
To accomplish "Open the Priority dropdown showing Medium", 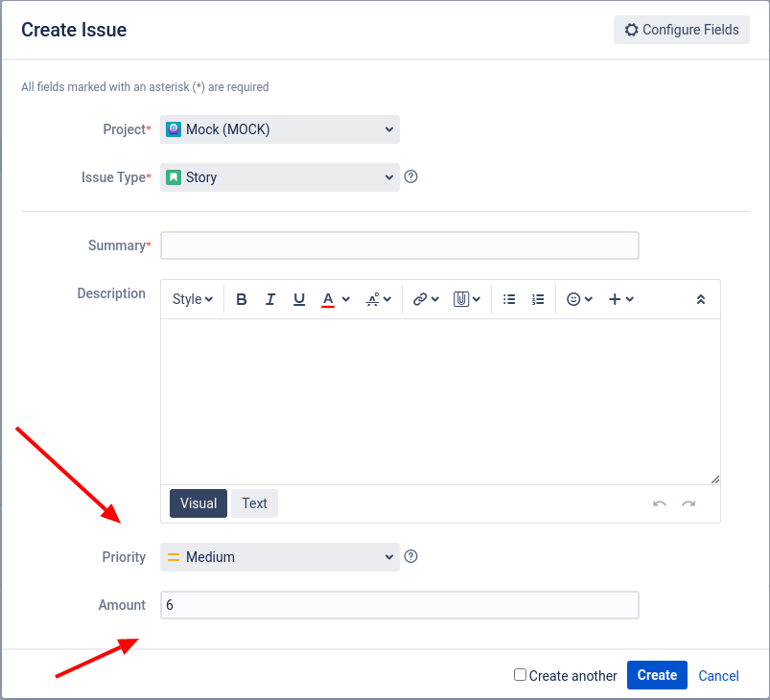I will (x=279, y=557).
